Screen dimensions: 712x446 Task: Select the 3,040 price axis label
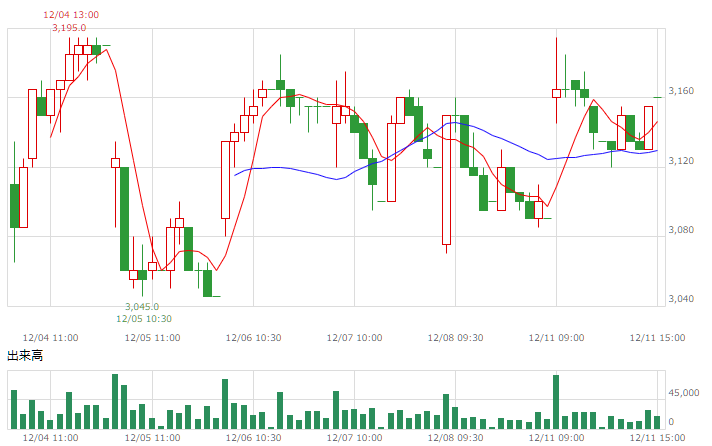(x=681, y=299)
